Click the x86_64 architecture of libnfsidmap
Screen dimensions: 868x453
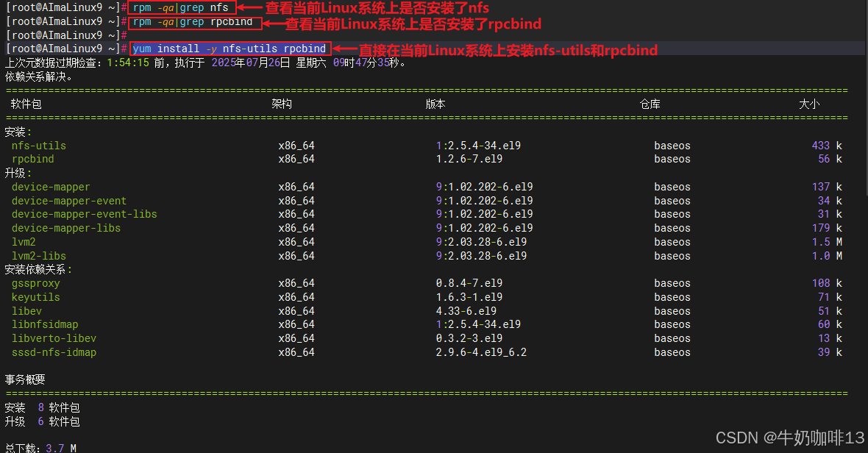[x=296, y=324]
